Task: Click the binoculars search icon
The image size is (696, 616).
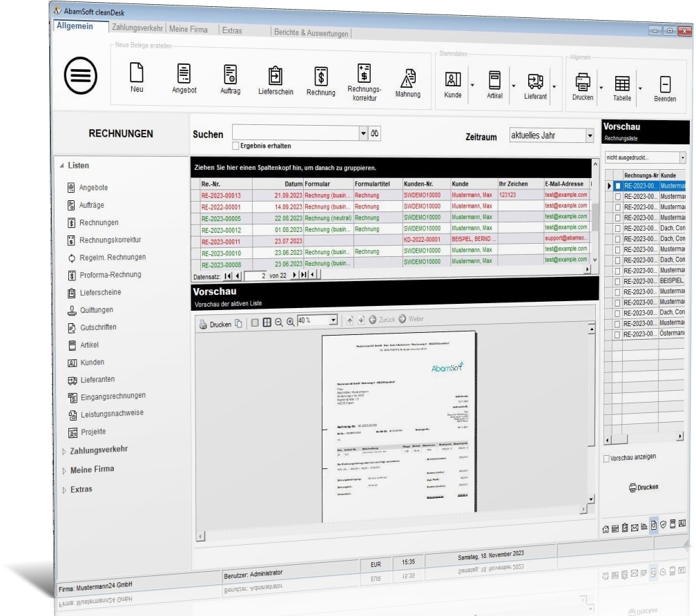Action: coord(375,133)
